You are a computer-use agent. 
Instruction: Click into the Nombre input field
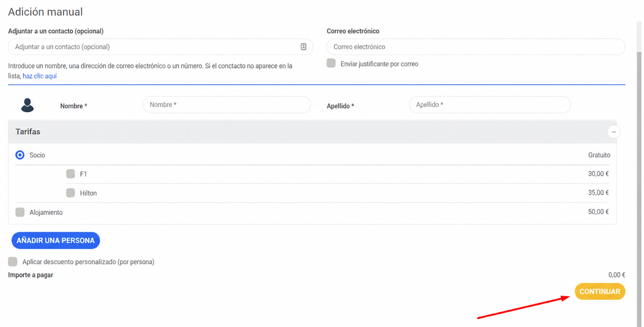226,105
